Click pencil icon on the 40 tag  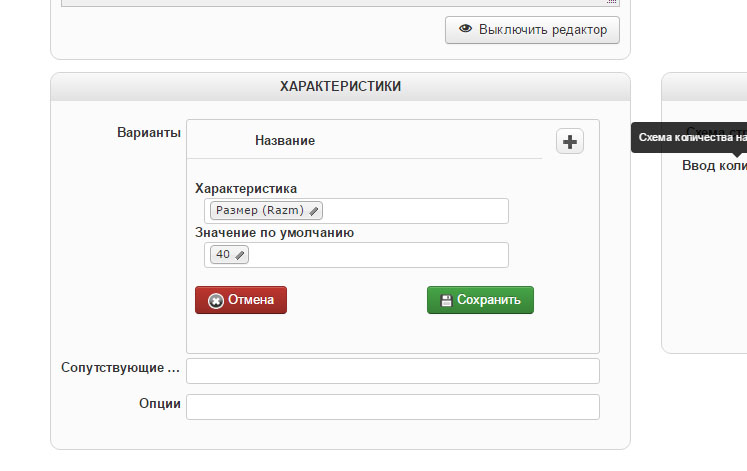[x=240, y=255]
